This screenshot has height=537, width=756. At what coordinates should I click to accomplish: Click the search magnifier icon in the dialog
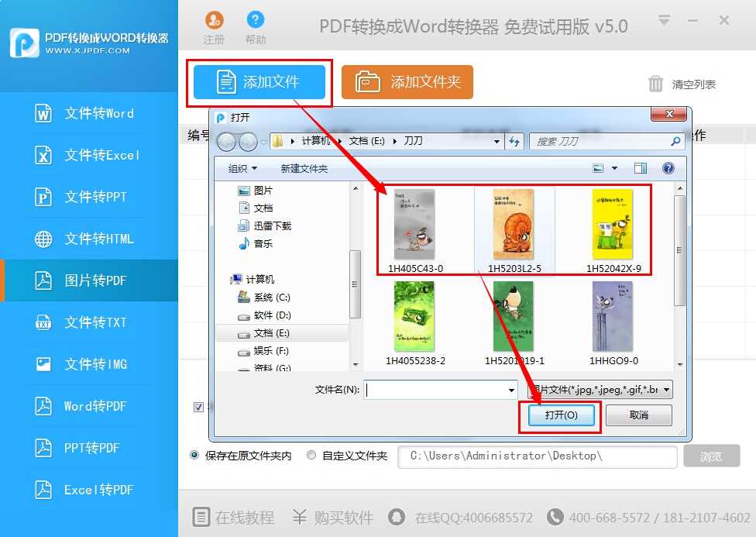tap(675, 141)
